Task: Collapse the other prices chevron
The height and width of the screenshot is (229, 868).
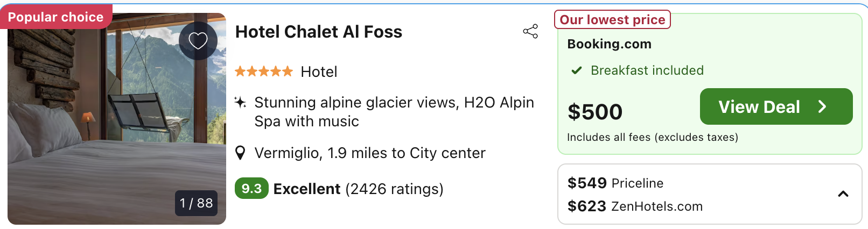Action: pos(843,194)
